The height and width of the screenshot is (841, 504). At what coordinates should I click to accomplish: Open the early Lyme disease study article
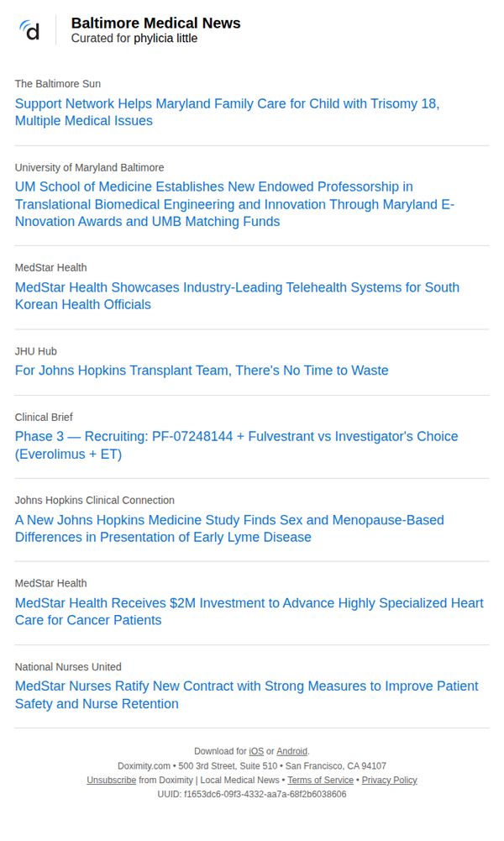pyautogui.click(x=229, y=528)
